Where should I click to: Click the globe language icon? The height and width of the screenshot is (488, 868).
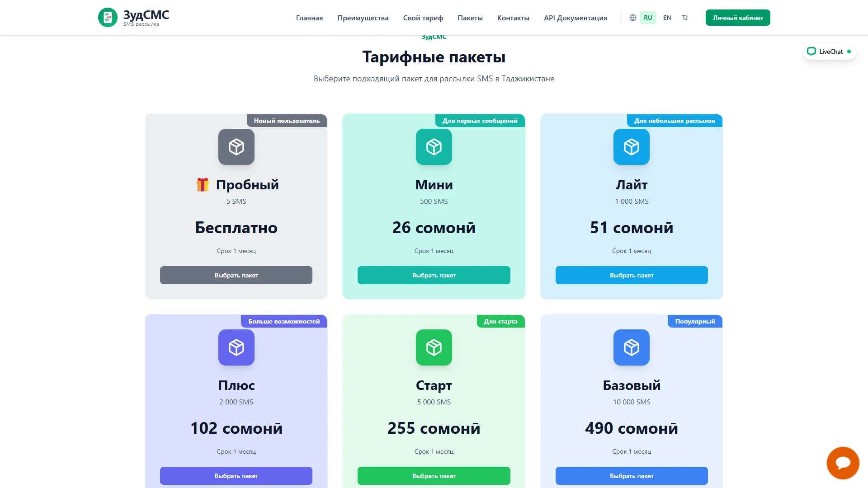633,18
